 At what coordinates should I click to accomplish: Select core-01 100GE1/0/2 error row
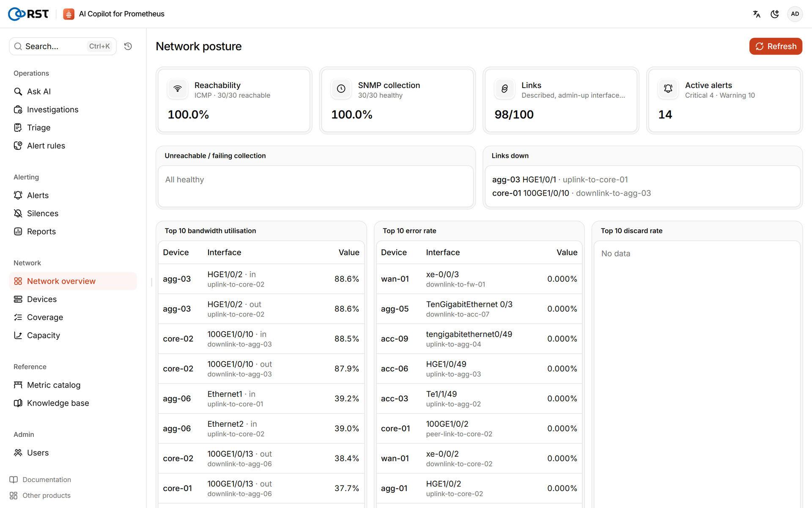tap(479, 428)
